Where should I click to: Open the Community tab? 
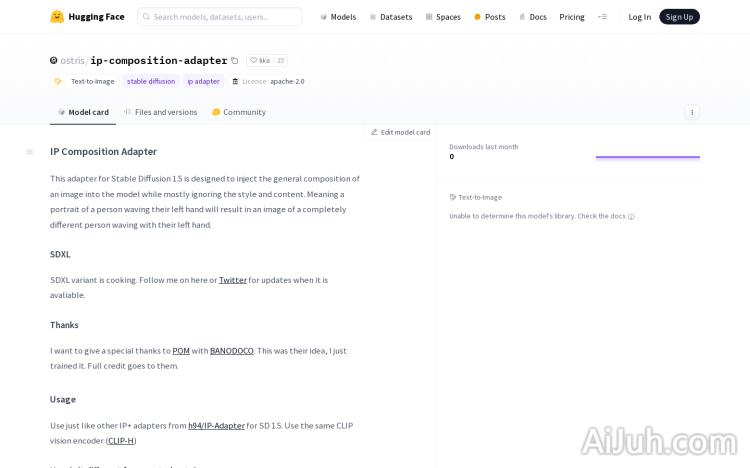point(238,112)
